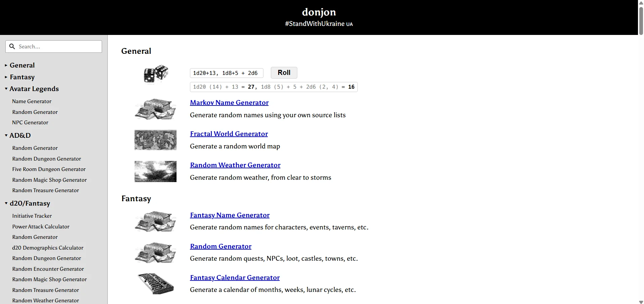The width and height of the screenshot is (644, 304).
Task: Open the Fantasy Name Generator link
Action: click(x=230, y=215)
